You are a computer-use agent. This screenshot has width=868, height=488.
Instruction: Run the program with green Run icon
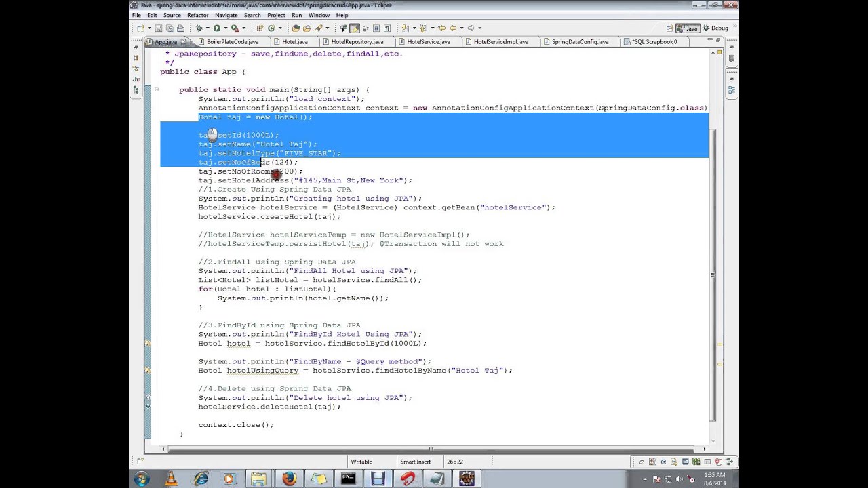tap(217, 28)
